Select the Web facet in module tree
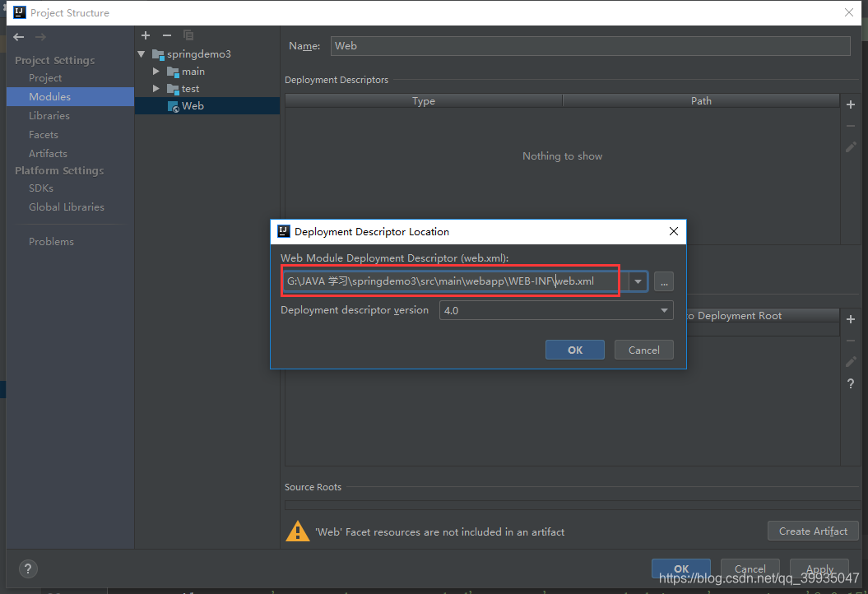 point(207,106)
